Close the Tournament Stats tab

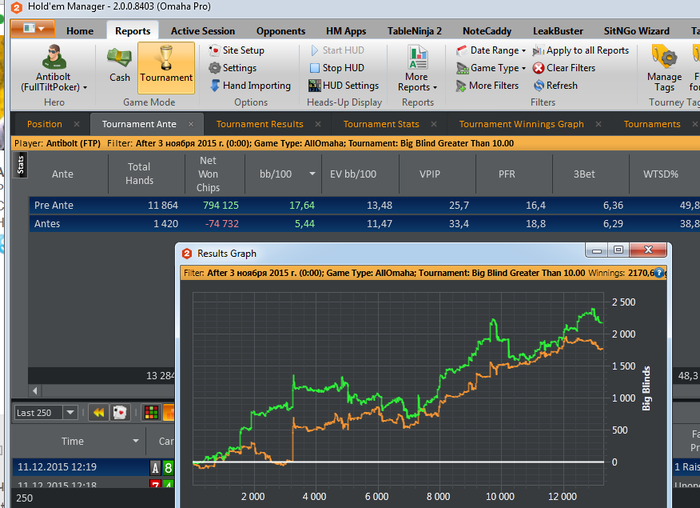434,124
